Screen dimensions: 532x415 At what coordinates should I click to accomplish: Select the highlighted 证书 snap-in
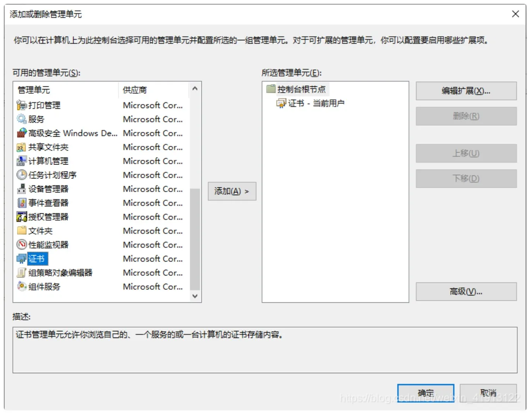click(37, 259)
